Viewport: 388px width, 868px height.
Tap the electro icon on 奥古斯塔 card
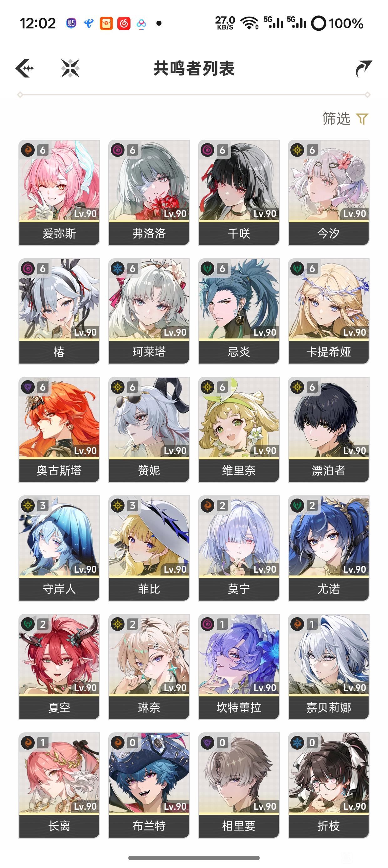pos(28,387)
